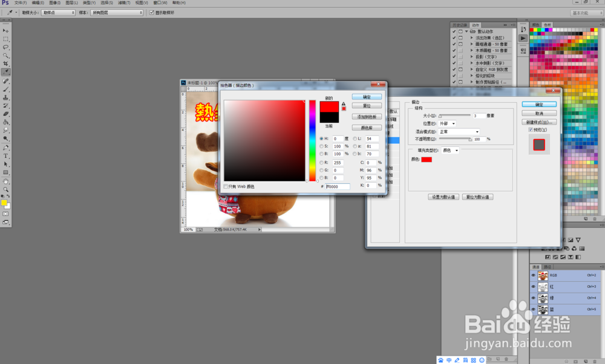Open the Sample all-layers dropdown
This screenshot has width=605, height=364.
[117, 13]
